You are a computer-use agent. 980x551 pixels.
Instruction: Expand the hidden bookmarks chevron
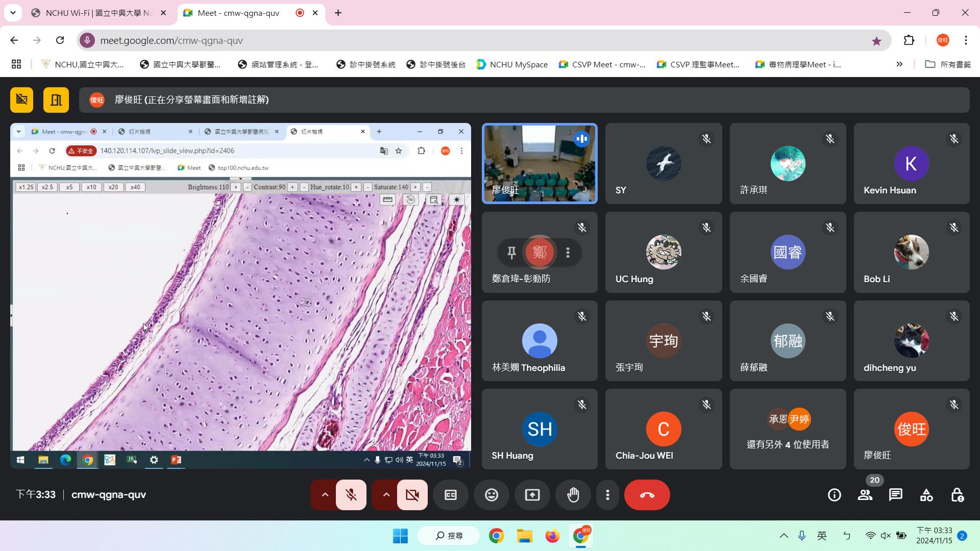(899, 64)
